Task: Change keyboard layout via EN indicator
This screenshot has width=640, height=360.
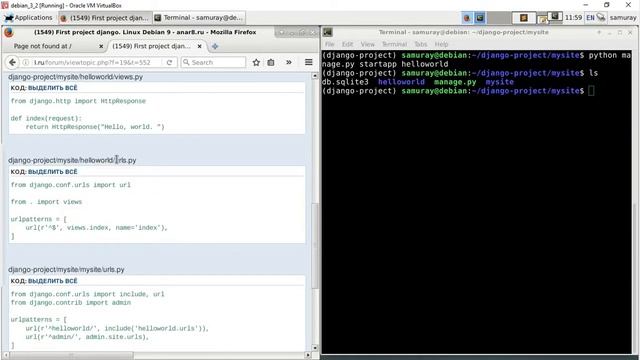Action: click(590, 18)
